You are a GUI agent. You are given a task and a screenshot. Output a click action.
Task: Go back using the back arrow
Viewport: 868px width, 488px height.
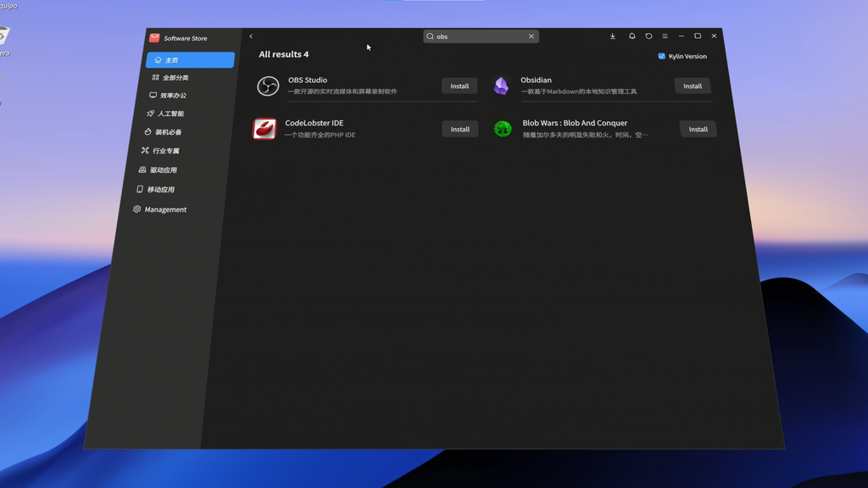251,36
